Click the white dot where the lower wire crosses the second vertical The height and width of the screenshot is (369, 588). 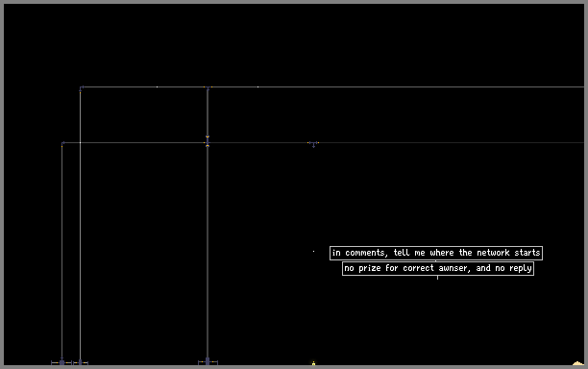click(x=81, y=143)
